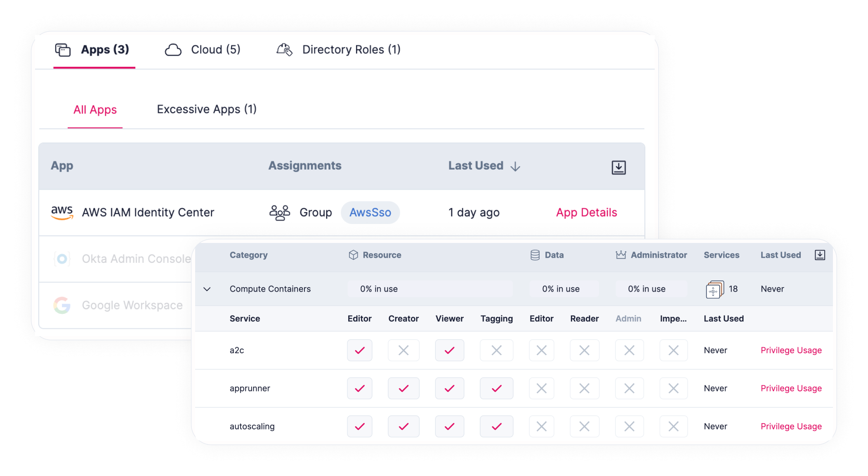Sort by Last Used column arrow
The height and width of the screenshot is (476, 868).
515,166
